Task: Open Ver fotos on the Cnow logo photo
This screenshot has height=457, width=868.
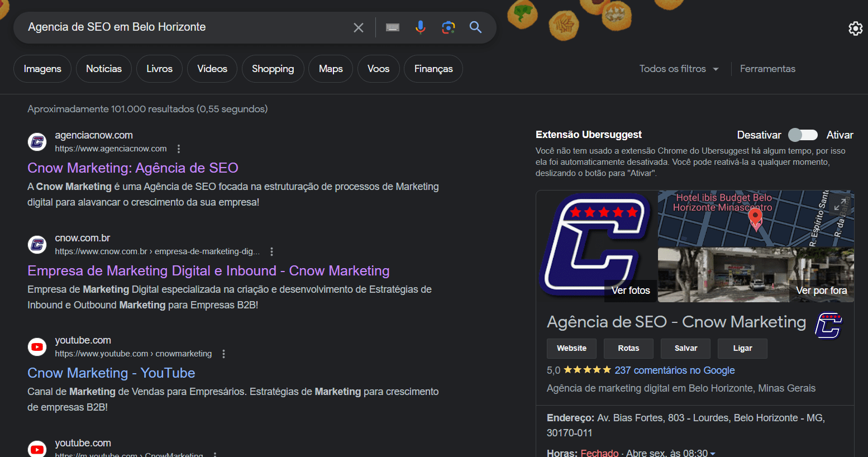Action: pos(631,291)
